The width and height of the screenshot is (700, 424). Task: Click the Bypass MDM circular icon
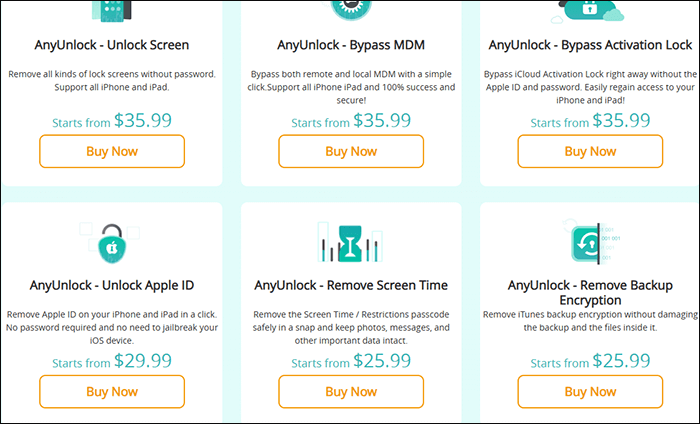(x=351, y=10)
